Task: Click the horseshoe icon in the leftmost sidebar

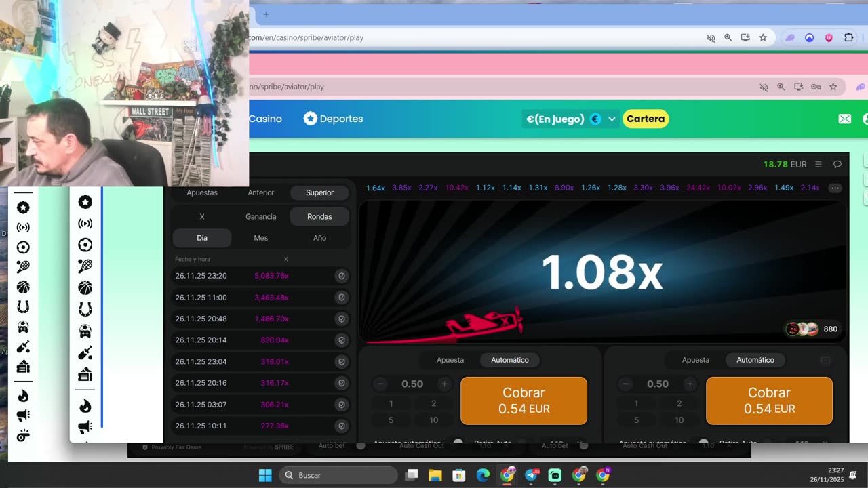Action: (23, 307)
